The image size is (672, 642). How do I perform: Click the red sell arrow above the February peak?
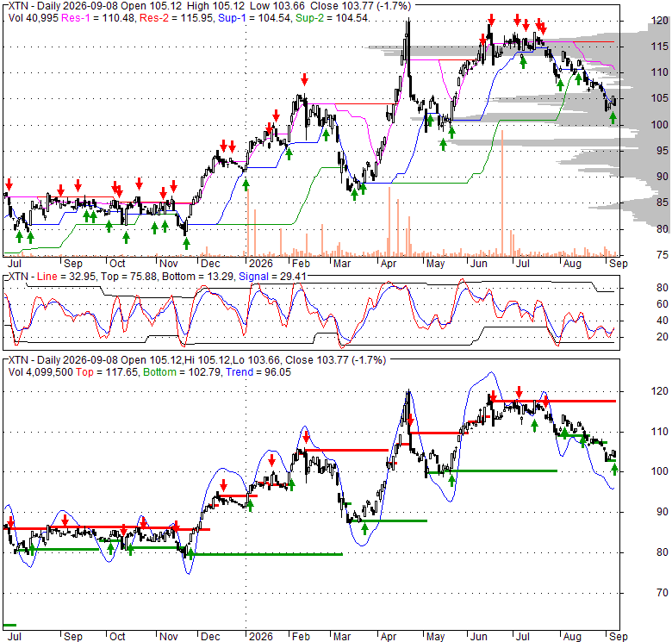click(304, 80)
